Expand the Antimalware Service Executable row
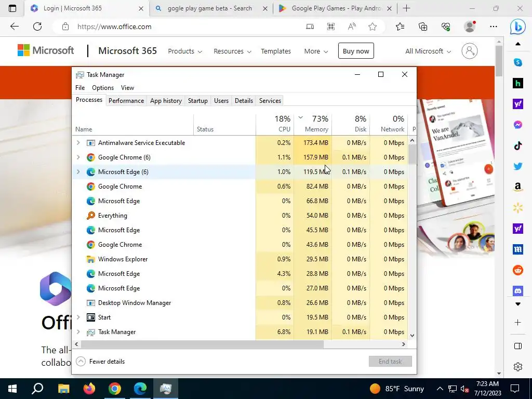This screenshot has height=399, width=532. [x=78, y=143]
